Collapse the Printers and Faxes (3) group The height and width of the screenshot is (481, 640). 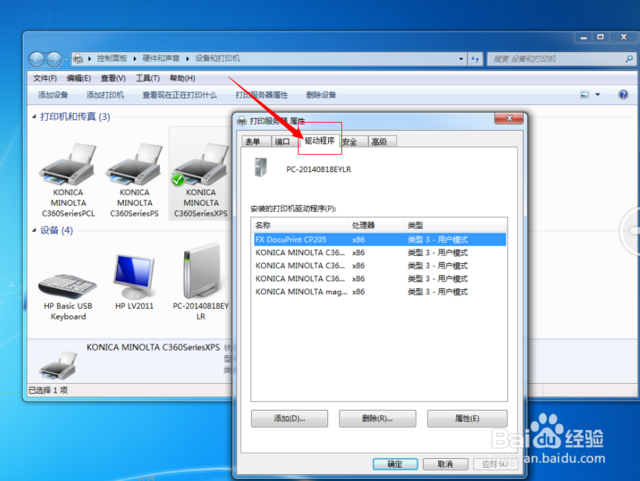pyautogui.click(x=34, y=117)
